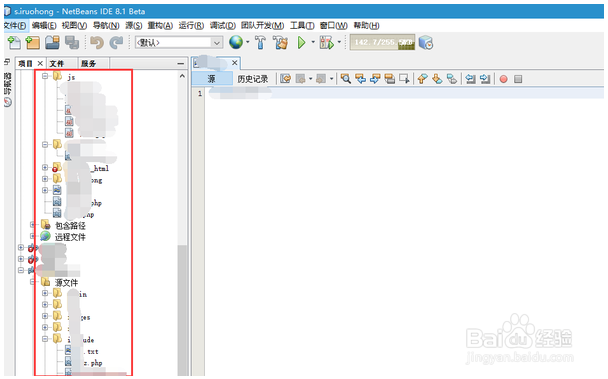Viewport: 608px width, 379px height.
Task: Switch to the 文件 tab
Action: point(57,64)
